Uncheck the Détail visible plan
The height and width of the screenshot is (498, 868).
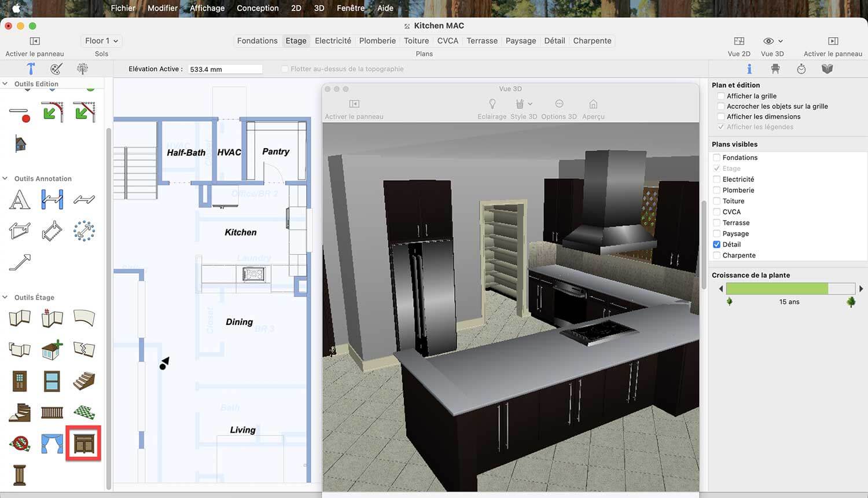click(x=716, y=244)
